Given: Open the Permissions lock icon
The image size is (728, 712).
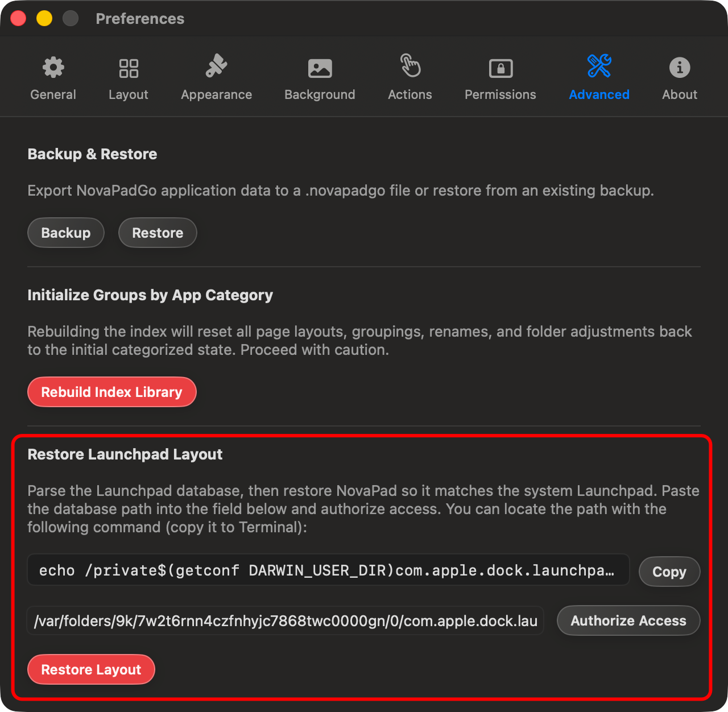Looking at the screenshot, I should coord(500,68).
